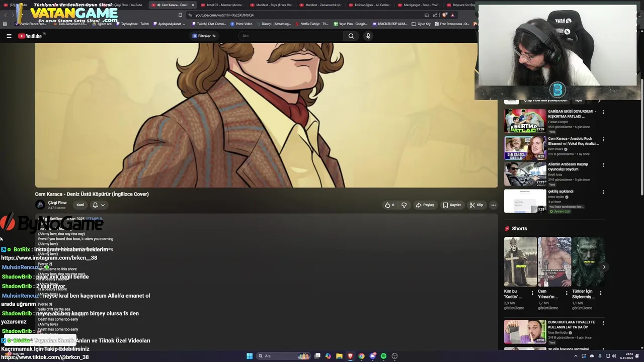The image size is (644, 362).
Task: Switch to the Manifest - Rüya tab
Action: [x=272, y=5]
